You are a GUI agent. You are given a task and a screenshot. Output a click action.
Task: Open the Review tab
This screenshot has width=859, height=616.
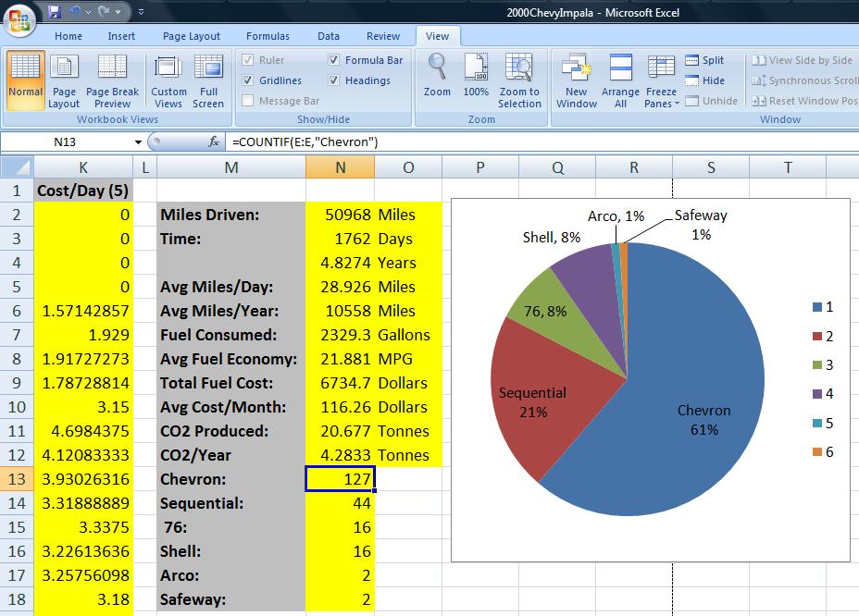(x=383, y=36)
